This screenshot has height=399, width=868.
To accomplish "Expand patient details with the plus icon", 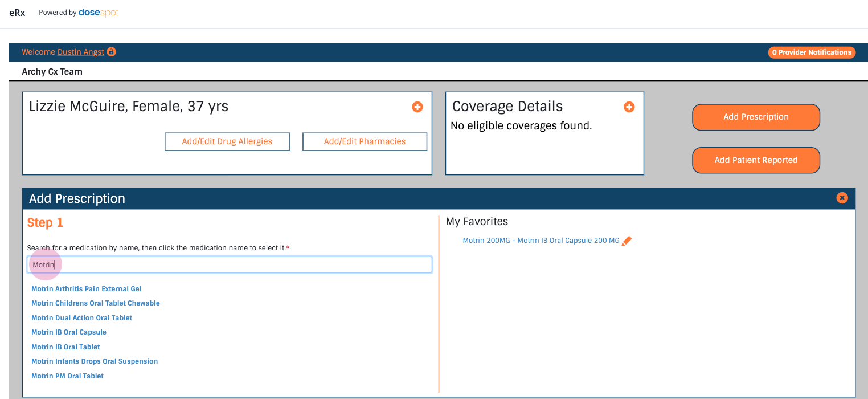I will click(417, 107).
